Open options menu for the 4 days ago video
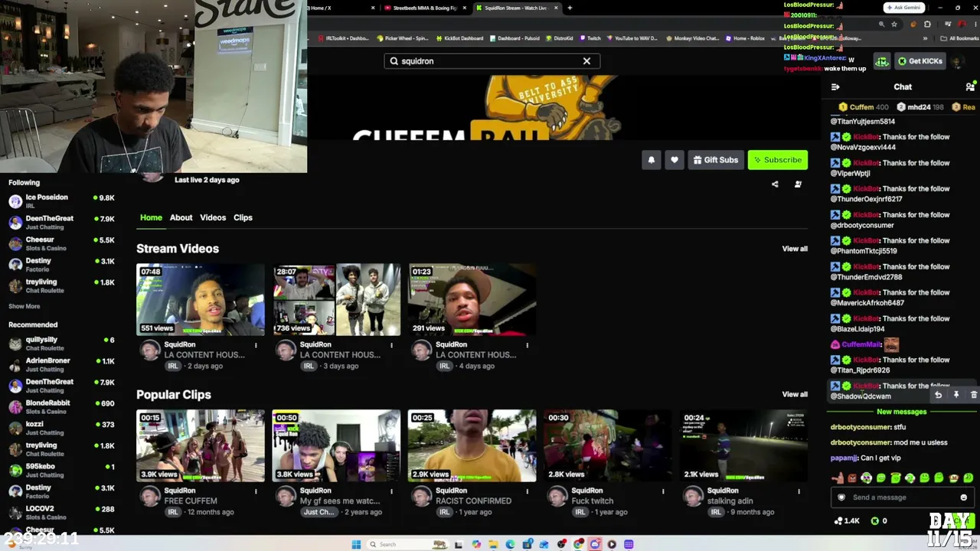 [527, 345]
